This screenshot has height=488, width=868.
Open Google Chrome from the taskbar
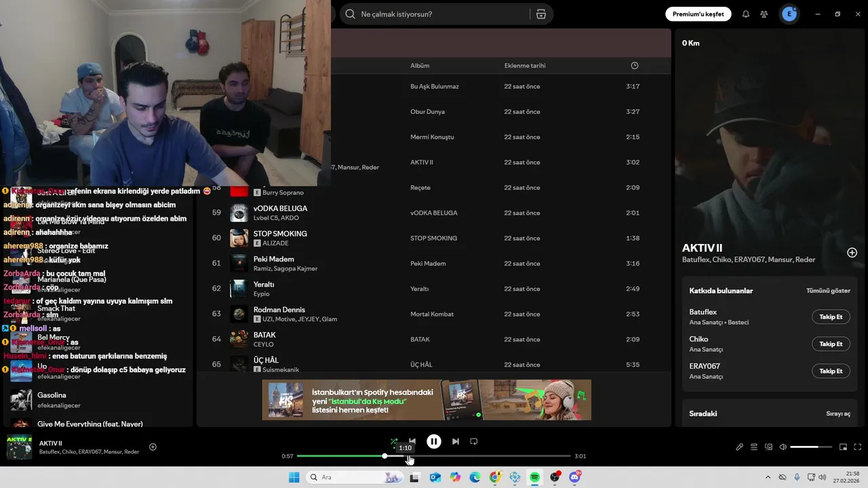[x=495, y=477]
